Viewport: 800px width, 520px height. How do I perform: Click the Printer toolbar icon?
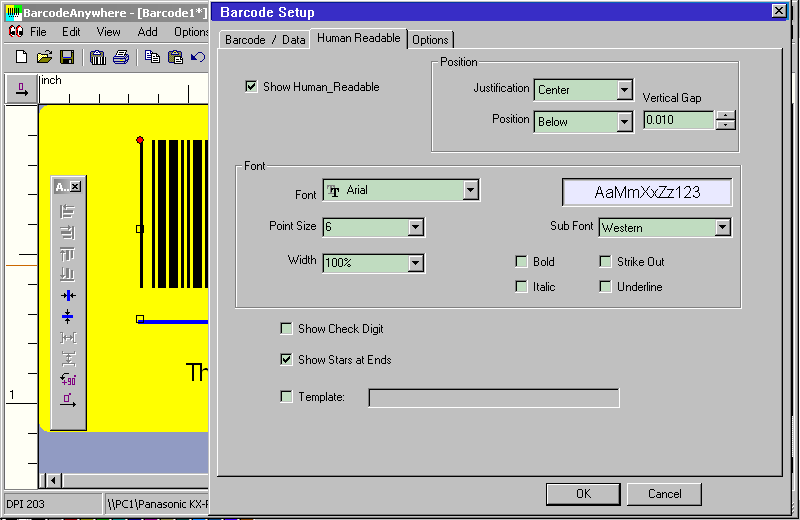[121, 57]
